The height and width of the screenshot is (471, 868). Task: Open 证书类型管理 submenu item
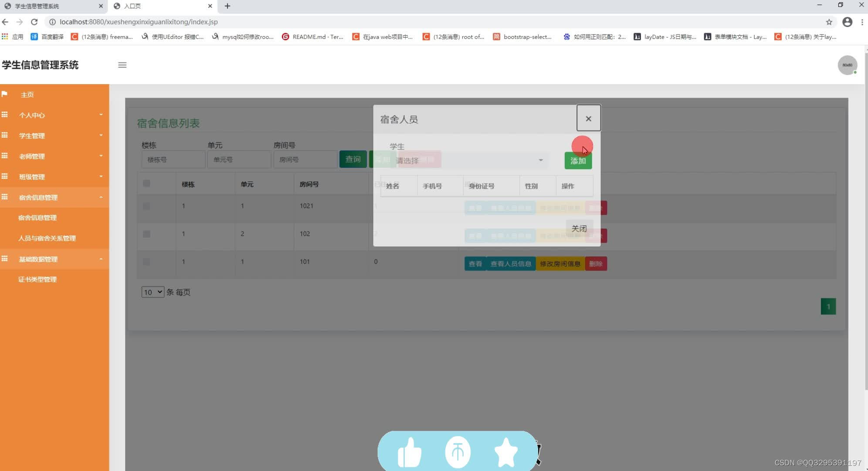[x=37, y=279]
